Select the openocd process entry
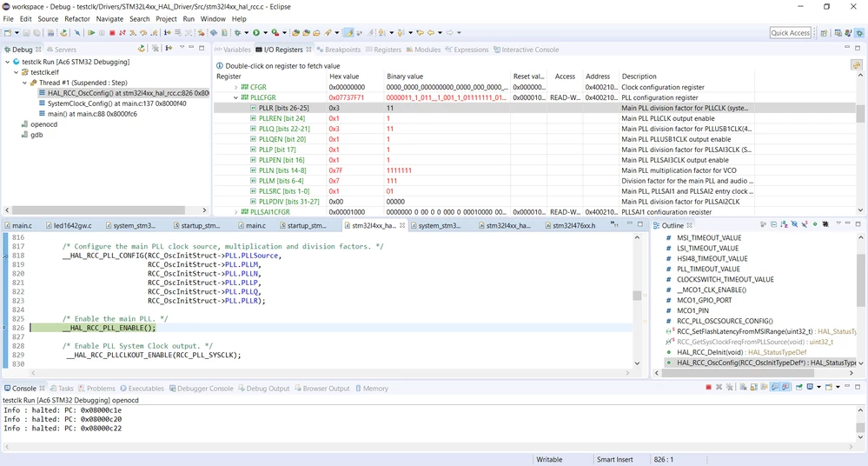 pos(43,124)
